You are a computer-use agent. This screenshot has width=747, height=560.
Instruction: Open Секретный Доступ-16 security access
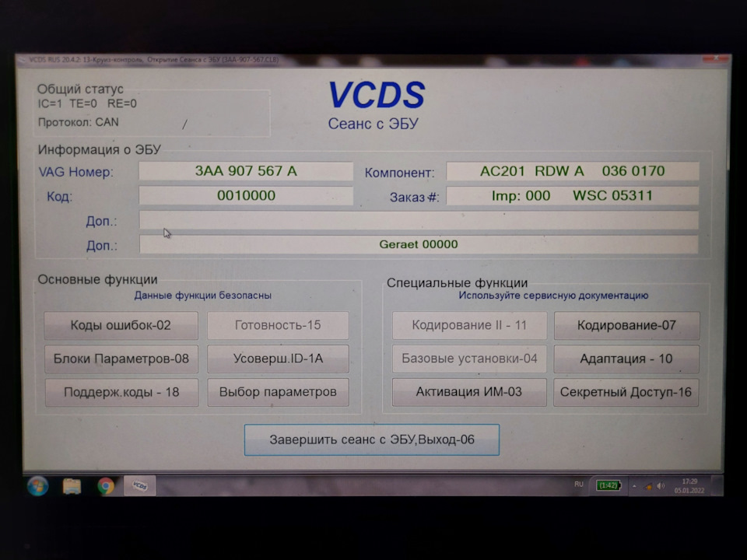(626, 392)
